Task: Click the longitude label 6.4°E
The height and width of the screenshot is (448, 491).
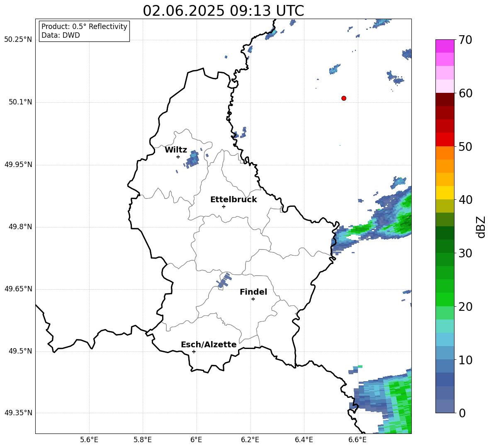Action: [x=304, y=440]
